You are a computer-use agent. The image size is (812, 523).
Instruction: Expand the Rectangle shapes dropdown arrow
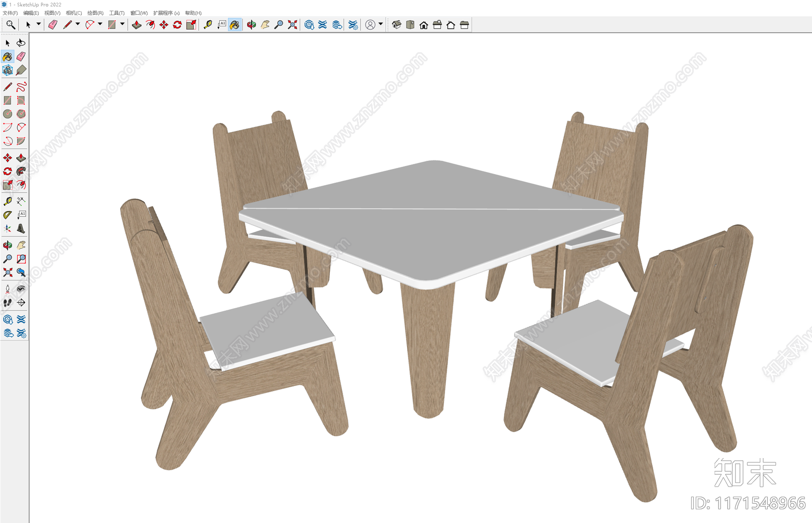122,24
